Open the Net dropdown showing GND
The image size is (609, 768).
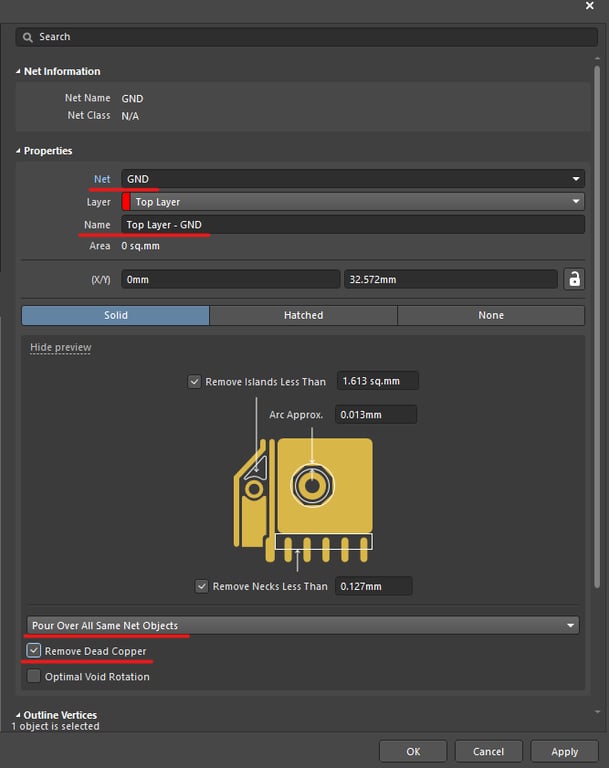353,179
